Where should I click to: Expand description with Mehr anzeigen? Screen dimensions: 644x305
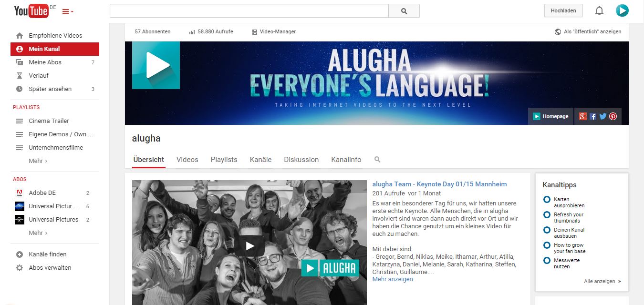tap(393, 279)
